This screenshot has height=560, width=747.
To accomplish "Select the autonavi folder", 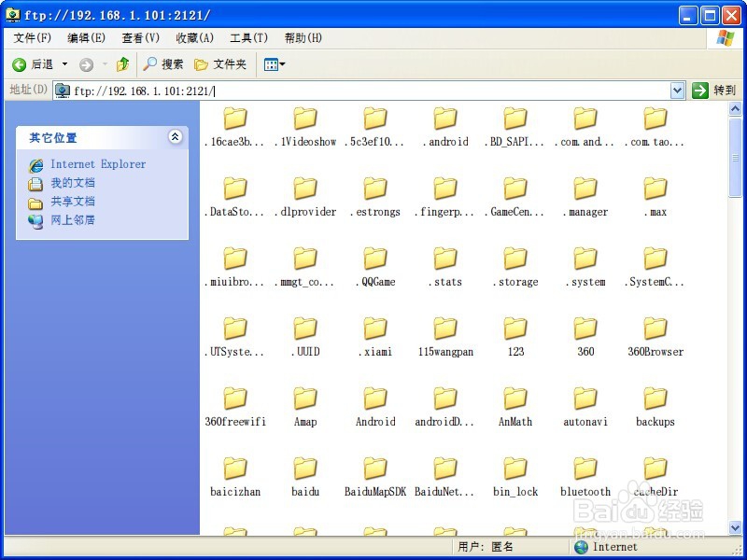I will pyautogui.click(x=585, y=407).
